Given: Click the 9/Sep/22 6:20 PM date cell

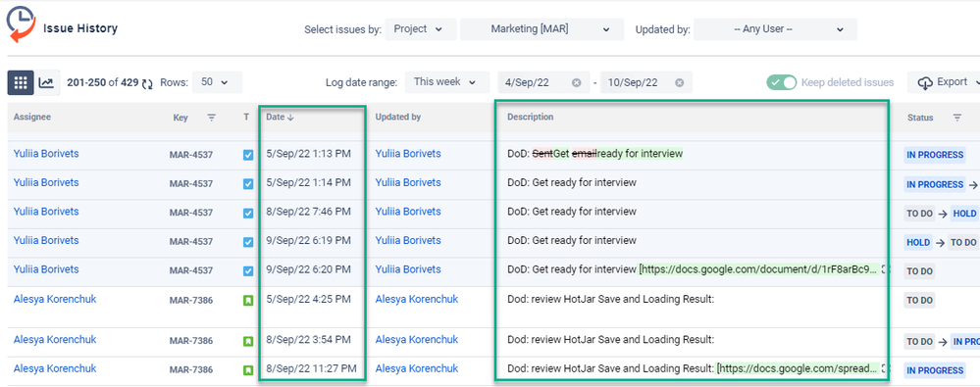Looking at the screenshot, I should [x=308, y=269].
